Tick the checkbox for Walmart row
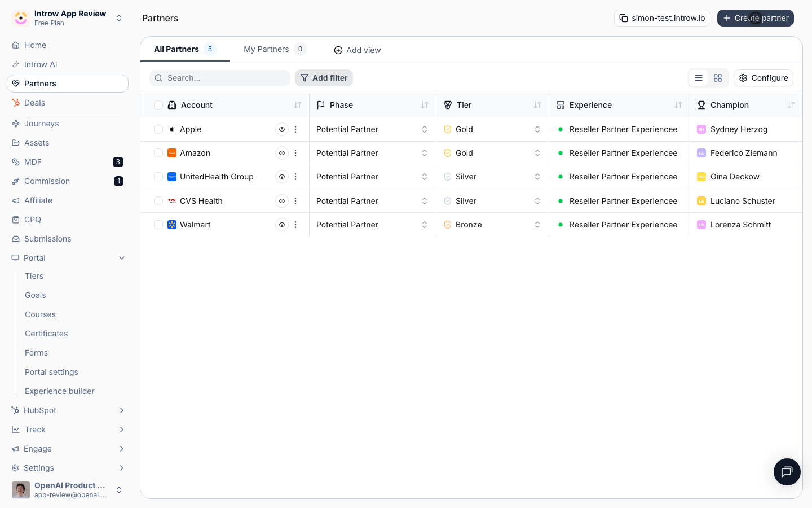The image size is (812, 508). tap(158, 225)
